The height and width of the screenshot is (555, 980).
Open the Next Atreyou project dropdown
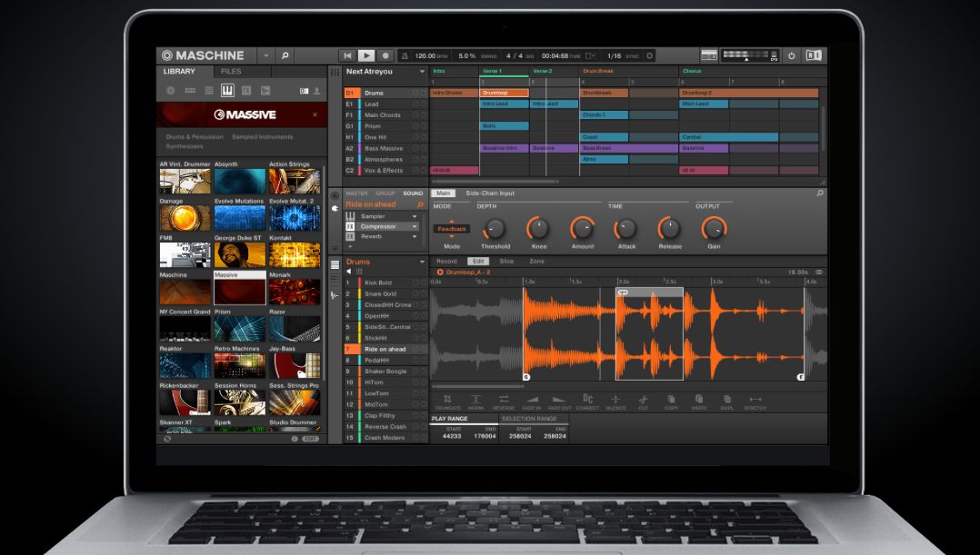pyautogui.click(x=422, y=72)
